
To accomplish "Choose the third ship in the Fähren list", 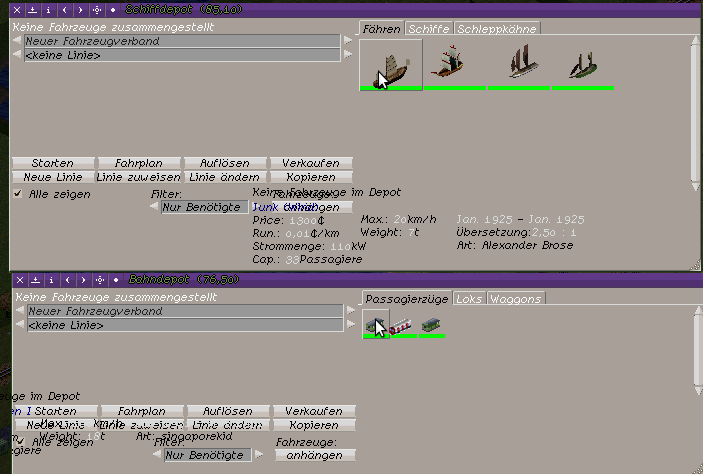I will click(518, 64).
